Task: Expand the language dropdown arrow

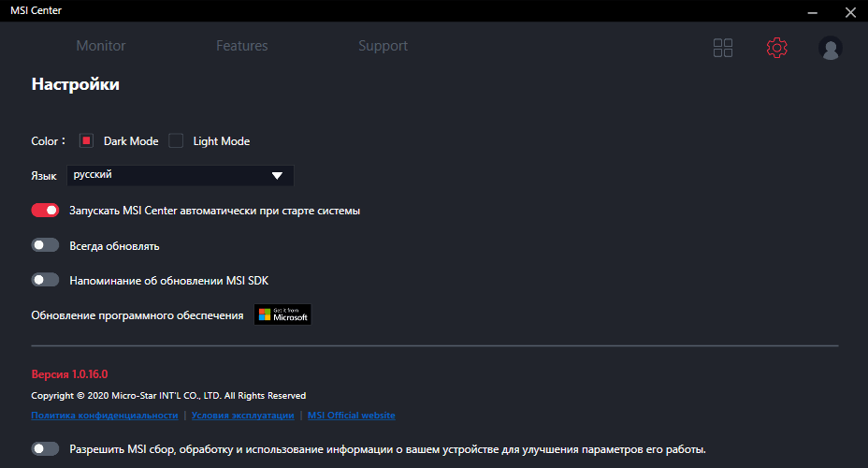Action: click(277, 175)
